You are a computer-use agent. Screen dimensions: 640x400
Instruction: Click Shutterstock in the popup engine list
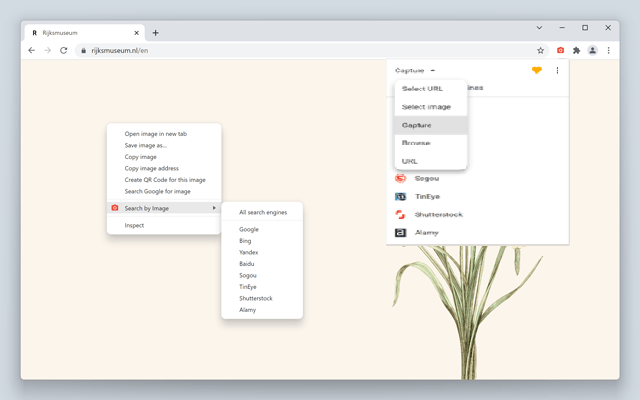pyautogui.click(x=439, y=215)
